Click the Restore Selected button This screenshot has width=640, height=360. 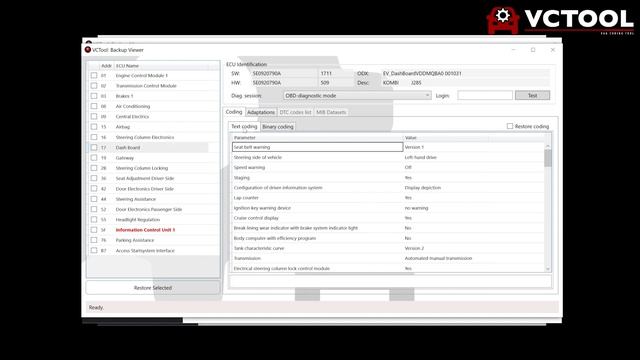(153, 288)
